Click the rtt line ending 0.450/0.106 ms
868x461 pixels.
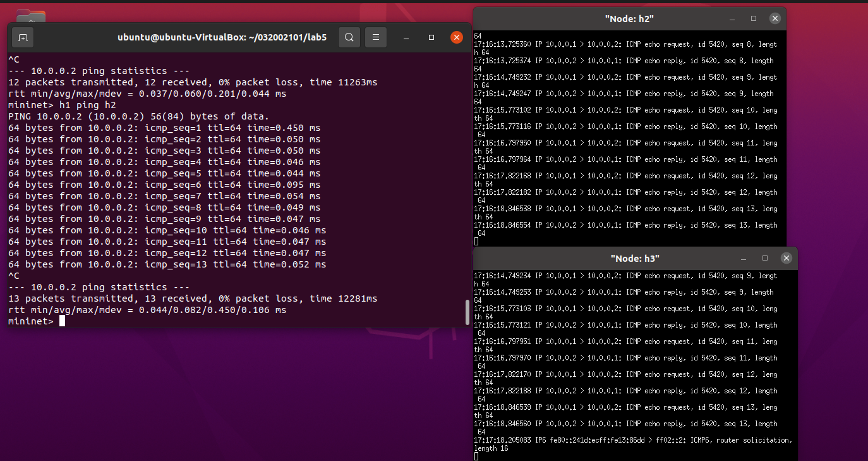[147, 310]
